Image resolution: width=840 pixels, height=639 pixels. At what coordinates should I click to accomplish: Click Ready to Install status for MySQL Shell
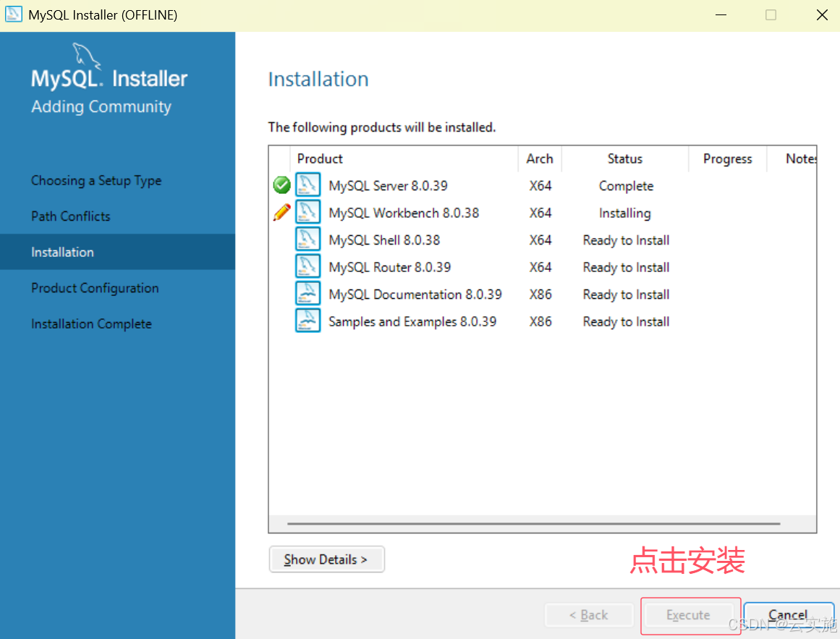click(x=626, y=240)
